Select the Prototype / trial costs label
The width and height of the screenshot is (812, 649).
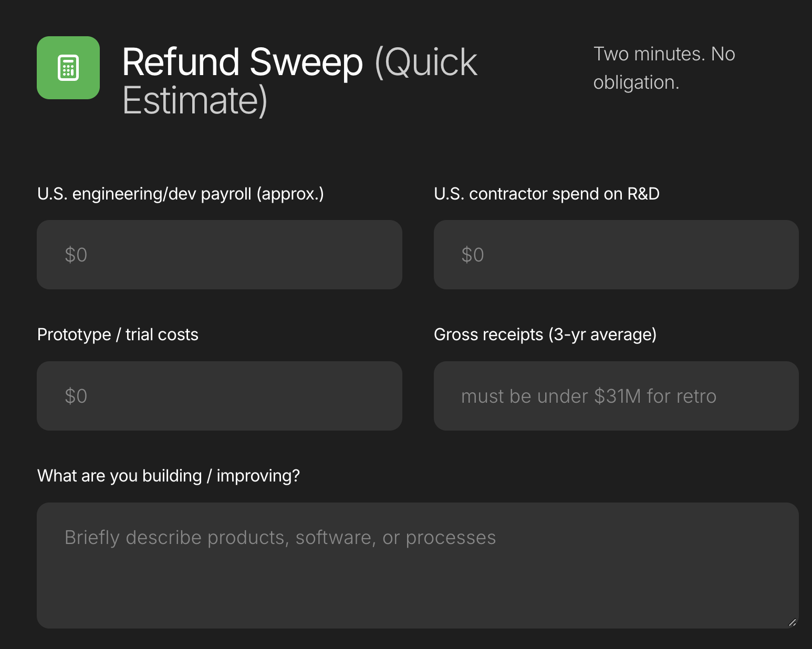118,334
